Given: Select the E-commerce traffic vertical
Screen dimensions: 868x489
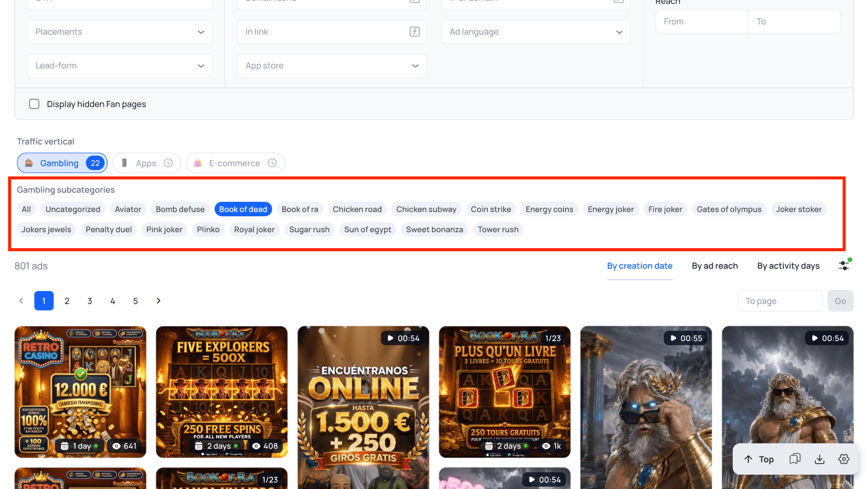Looking at the screenshot, I should pos(235,163).
